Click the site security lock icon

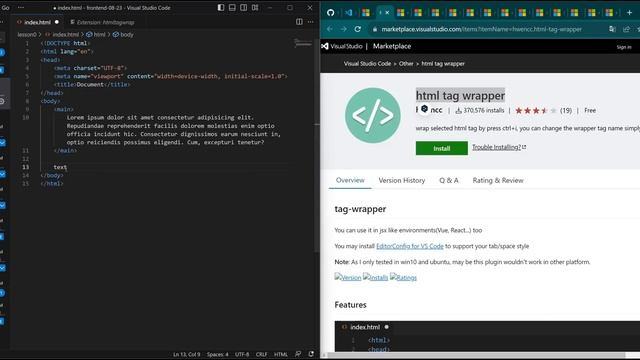click(375, 29)
